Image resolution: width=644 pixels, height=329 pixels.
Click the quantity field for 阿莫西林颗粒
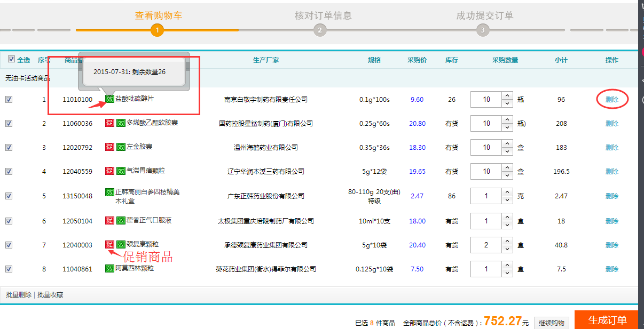point(486,269)
